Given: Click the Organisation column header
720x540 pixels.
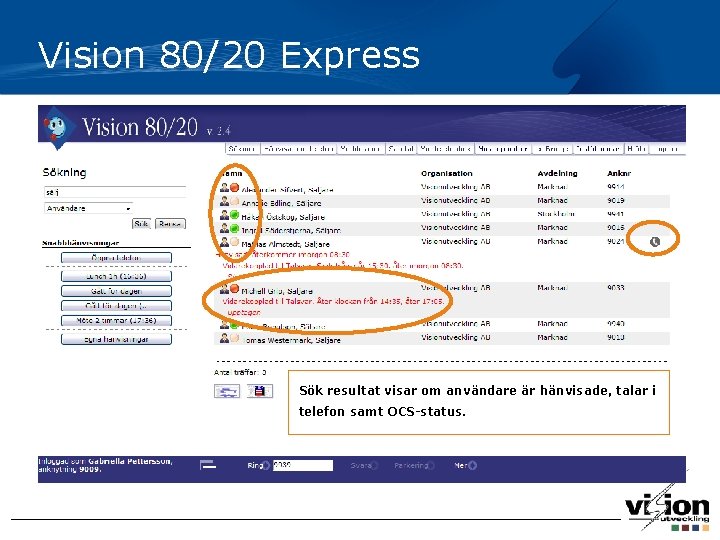Looking at the screenshot, I should tap(447, 174).
